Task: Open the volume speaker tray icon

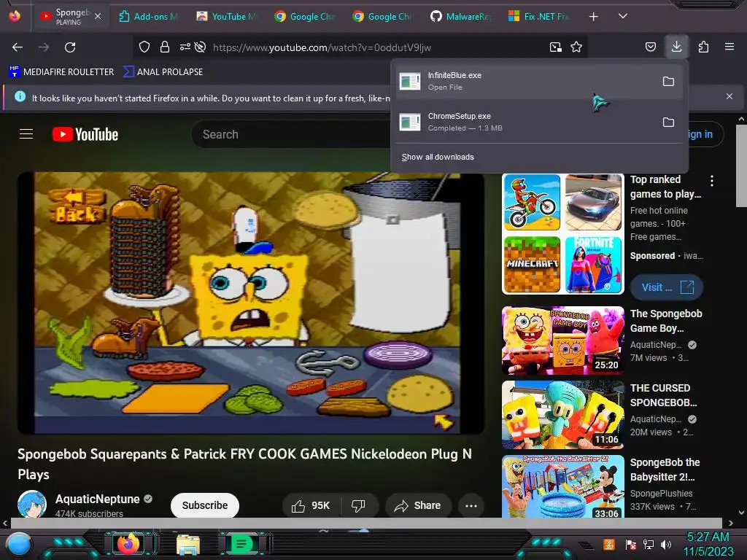Action: (x=666, y=544)
